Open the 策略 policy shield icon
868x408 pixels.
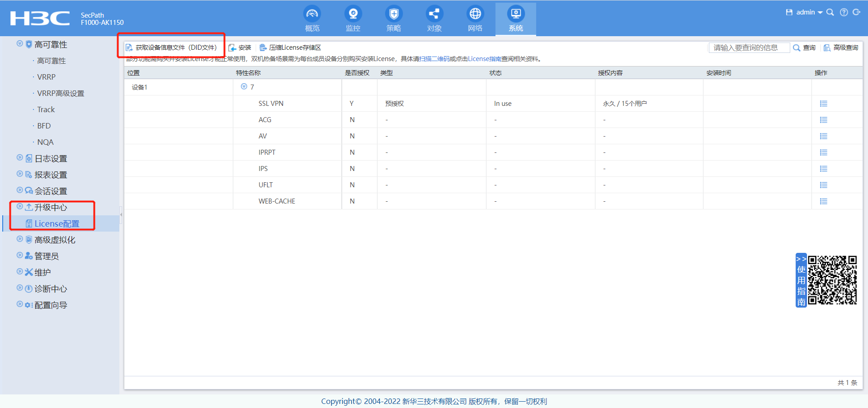click(394, 14)
